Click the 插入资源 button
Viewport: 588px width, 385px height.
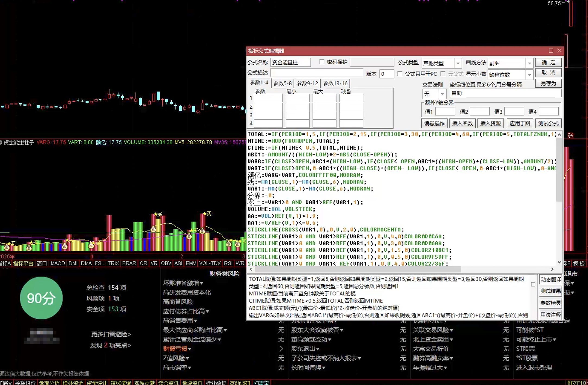pos(490,124)
